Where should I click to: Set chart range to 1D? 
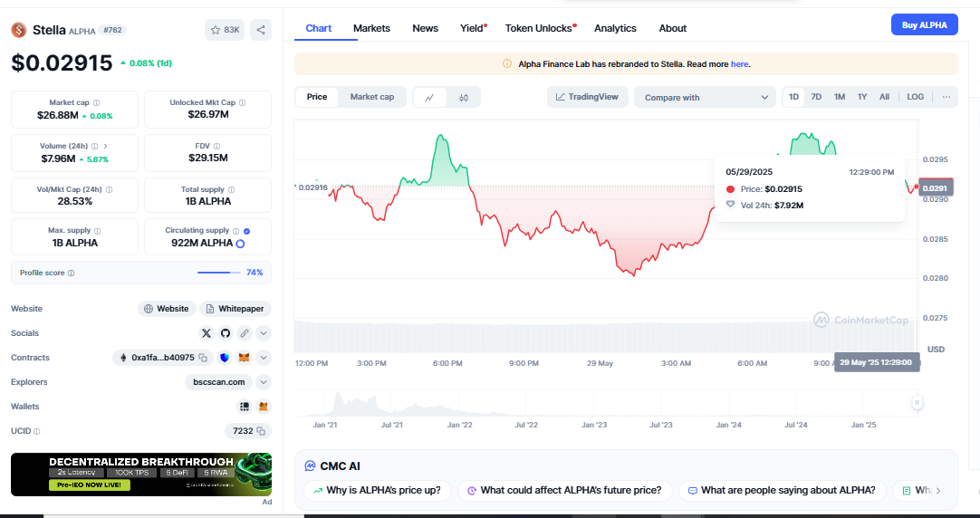793,97
